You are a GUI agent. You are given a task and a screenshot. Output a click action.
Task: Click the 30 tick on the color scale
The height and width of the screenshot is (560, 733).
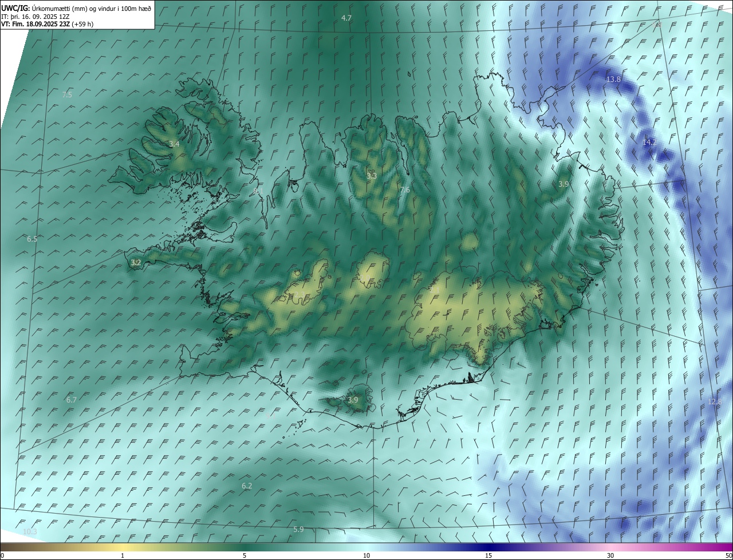[610, 555]
